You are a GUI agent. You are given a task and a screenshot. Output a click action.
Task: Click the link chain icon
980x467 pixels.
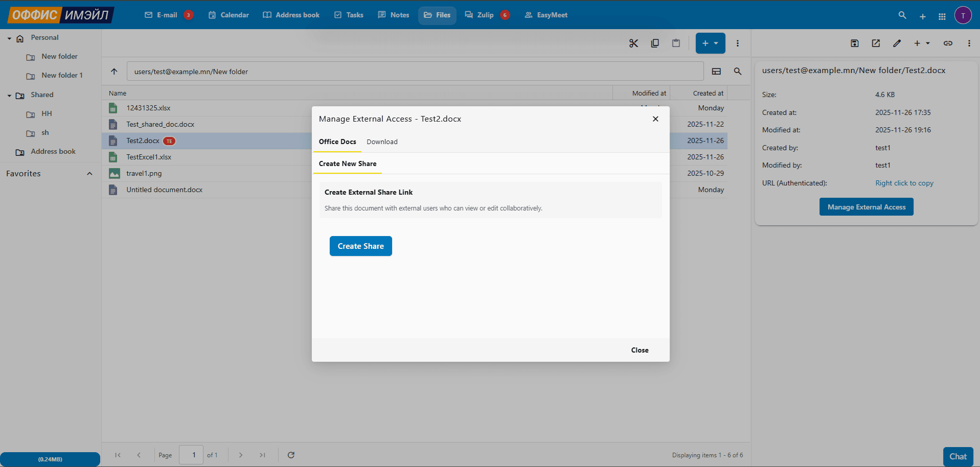pyautogui.click(x=948, y=43)
